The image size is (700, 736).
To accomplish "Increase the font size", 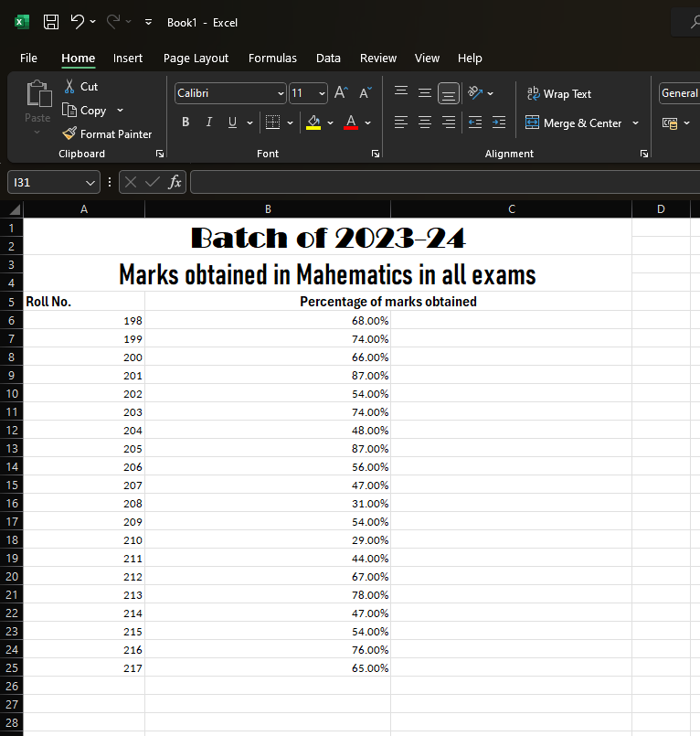I will (341, 93).
